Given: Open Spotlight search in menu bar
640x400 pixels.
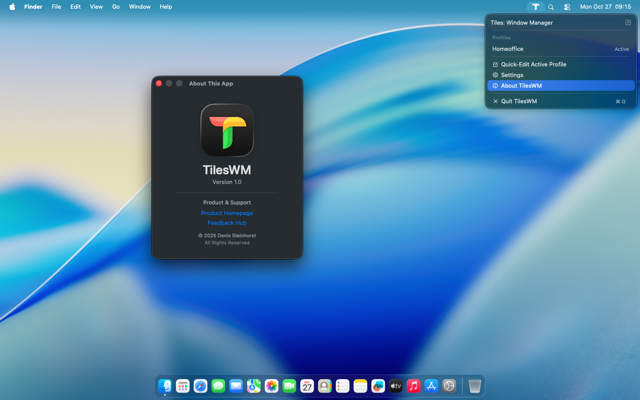Looking at the screenshot, I should (551, 6).
